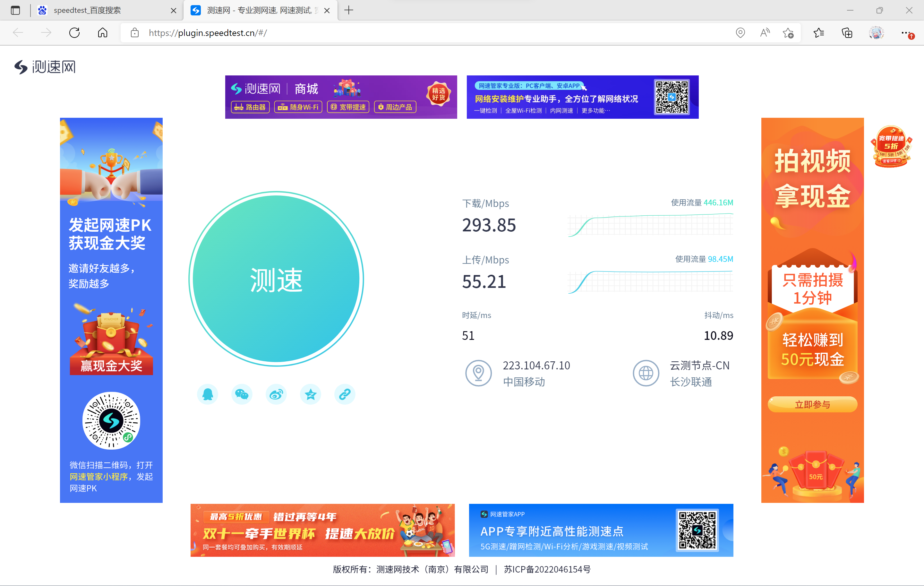Share result to QQ Zone star icon
The width and height of the screenshot is (924, 586).
click(311, 394)
